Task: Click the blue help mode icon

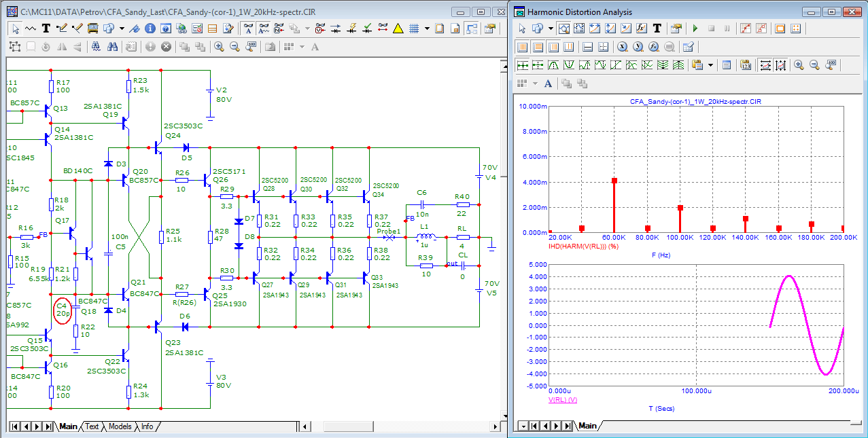Action: [x=166, y=29]
